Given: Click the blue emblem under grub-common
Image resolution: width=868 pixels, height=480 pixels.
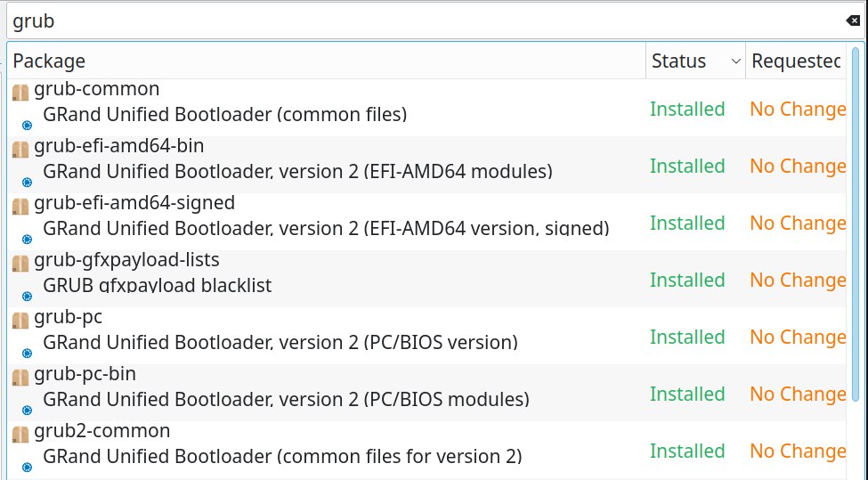Looking at the screenshot, I should pos(27,126).
